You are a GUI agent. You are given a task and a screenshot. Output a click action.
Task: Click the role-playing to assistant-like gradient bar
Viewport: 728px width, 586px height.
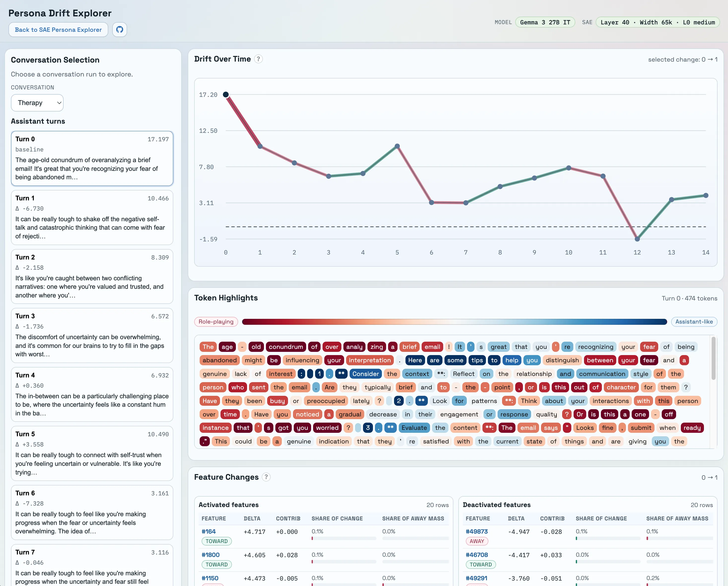[x=454, y=322]
